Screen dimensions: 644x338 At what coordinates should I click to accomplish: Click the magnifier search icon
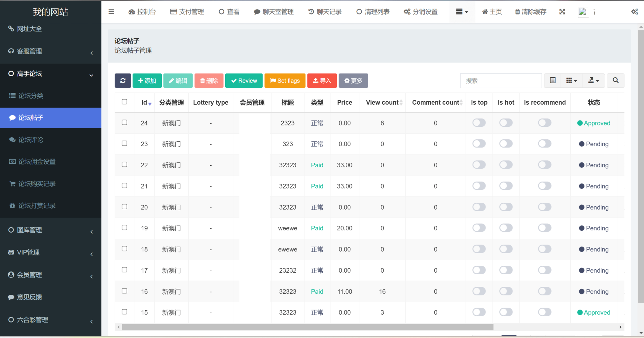coord(616,81)
